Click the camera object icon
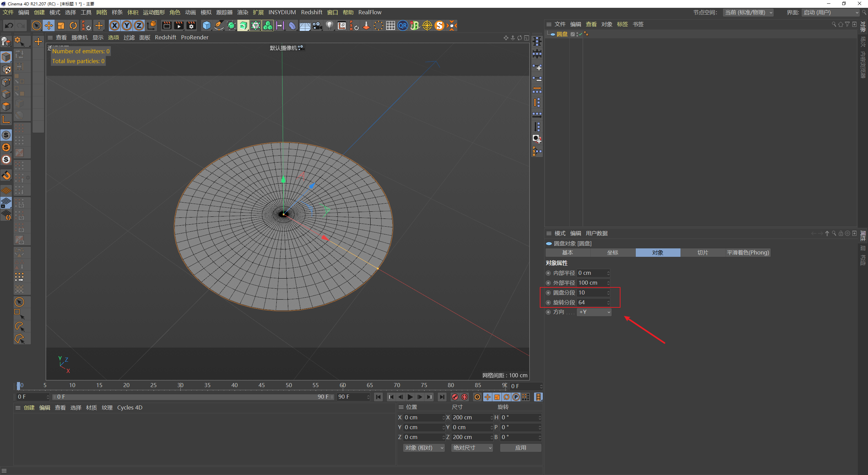The width and height of the screenshot is (868, 475). pos(317,25)
